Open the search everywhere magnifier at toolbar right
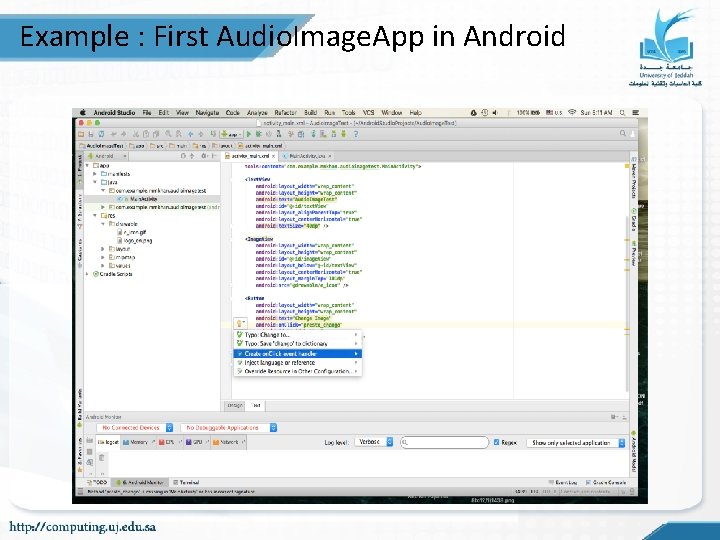This screenshot has height=540, width=720. (623, 134)
